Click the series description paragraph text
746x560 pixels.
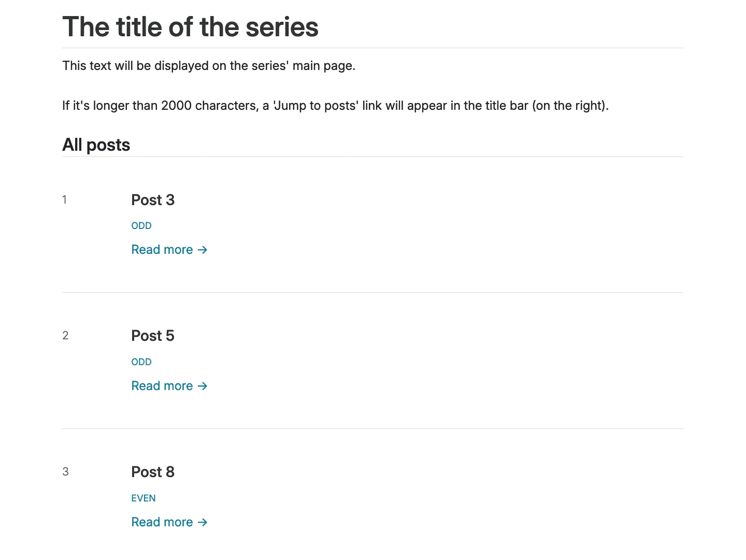pos(209,66)
